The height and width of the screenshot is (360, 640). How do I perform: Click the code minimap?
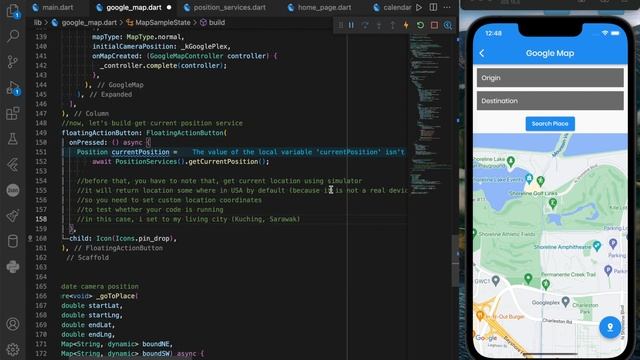point(429,114)
